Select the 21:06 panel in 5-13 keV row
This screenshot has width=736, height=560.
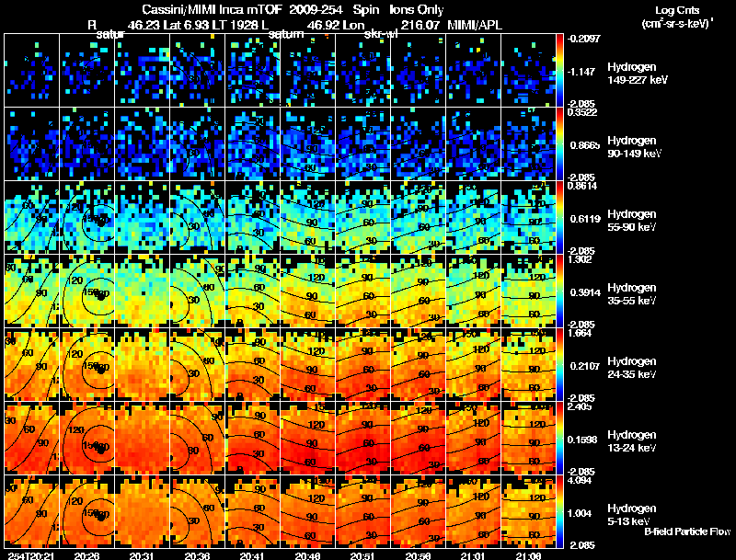pos(528,511)
